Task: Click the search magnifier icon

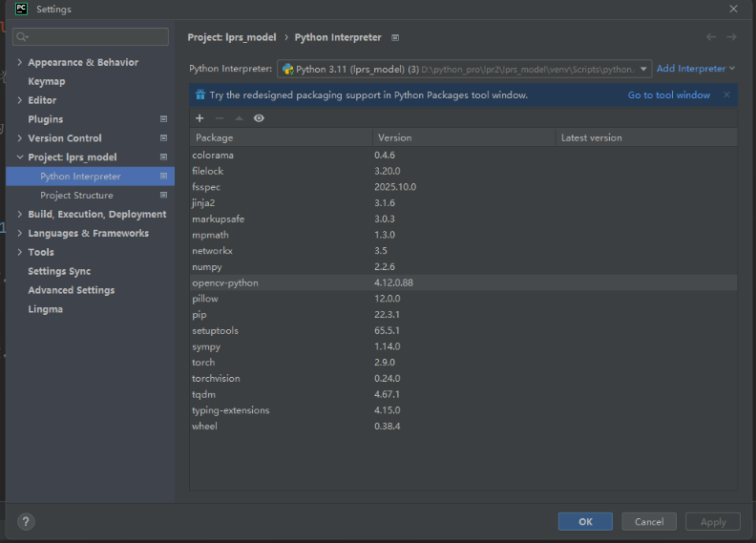Action: coord(22,36)
